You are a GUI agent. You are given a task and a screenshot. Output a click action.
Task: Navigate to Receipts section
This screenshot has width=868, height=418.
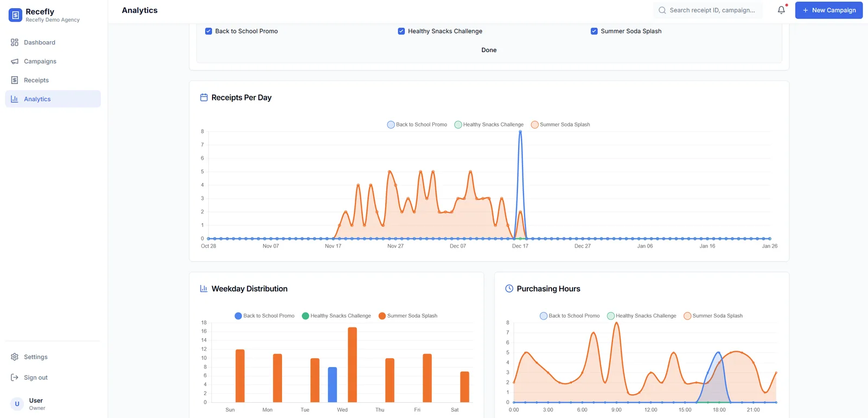click(53, 80)
